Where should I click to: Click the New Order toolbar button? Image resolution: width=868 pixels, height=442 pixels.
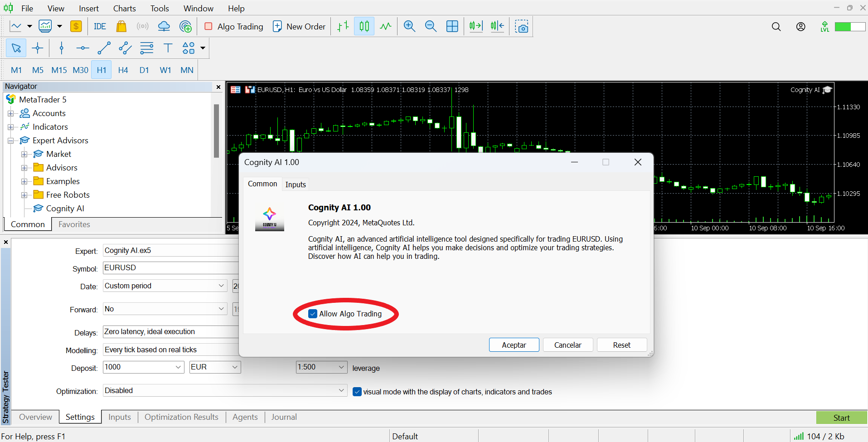click(x=299, y=26)
